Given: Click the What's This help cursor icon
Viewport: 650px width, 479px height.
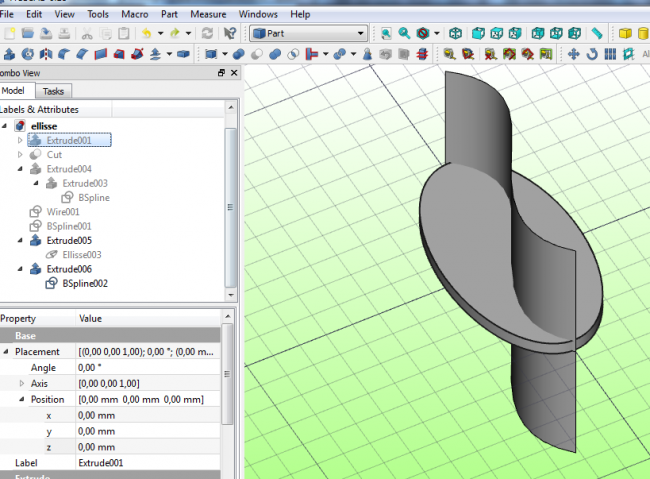Looking at the screenshot, I should coord(231,33).
